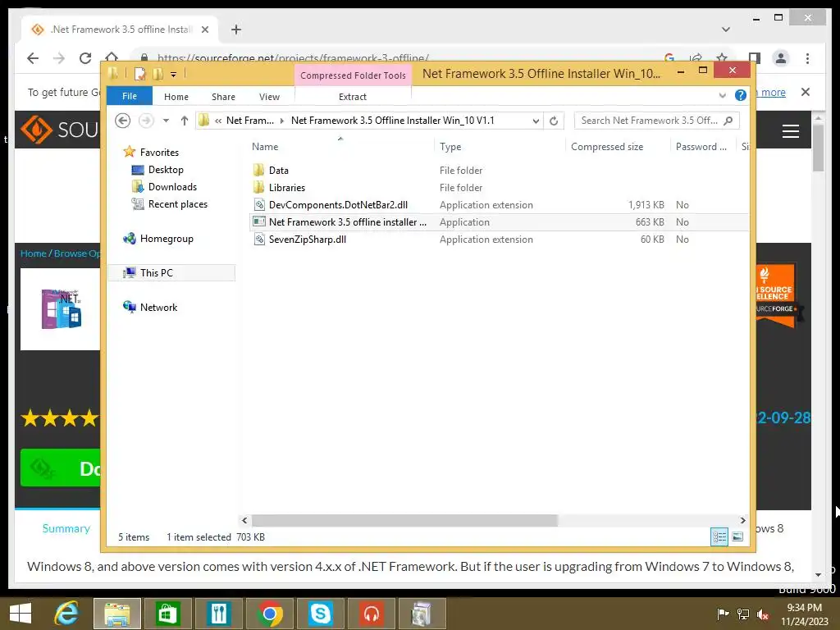The width and height of the screenshot is (840, 630).
Task: Expand the address bar history dropdown
Action: pyautogui.click(x=535, y=121)
